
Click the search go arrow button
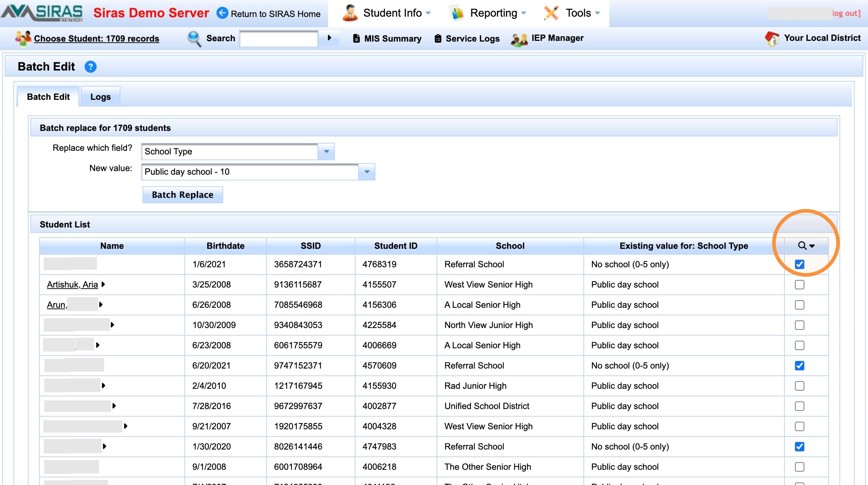(x=329, y=38)
